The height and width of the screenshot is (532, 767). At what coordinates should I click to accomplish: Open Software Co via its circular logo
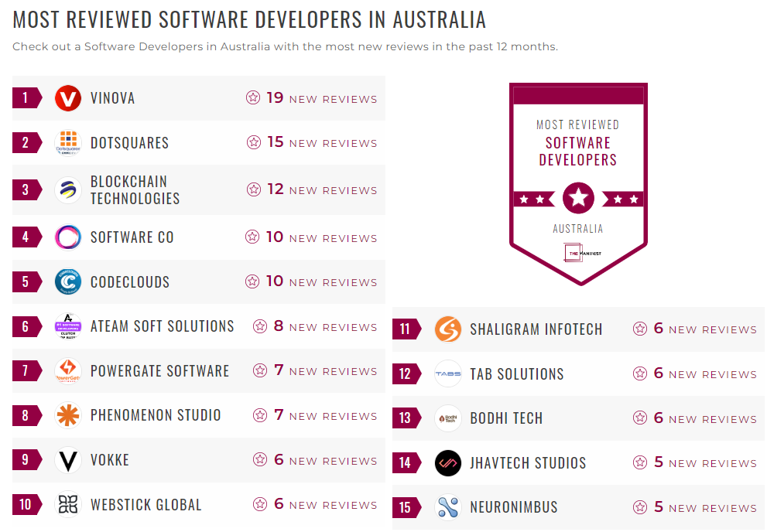pos(67,237)
